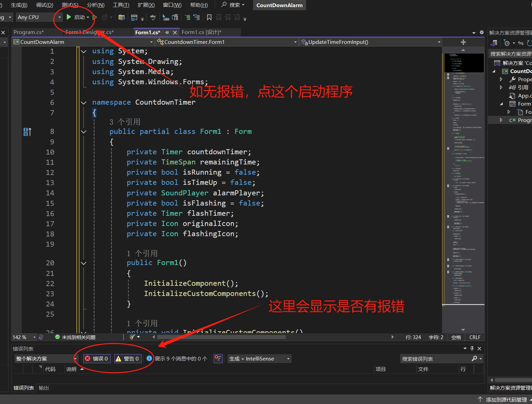Click the pending changes filter clock icon
This screenshot has width=532, height=404.
(x=507, y=43)
